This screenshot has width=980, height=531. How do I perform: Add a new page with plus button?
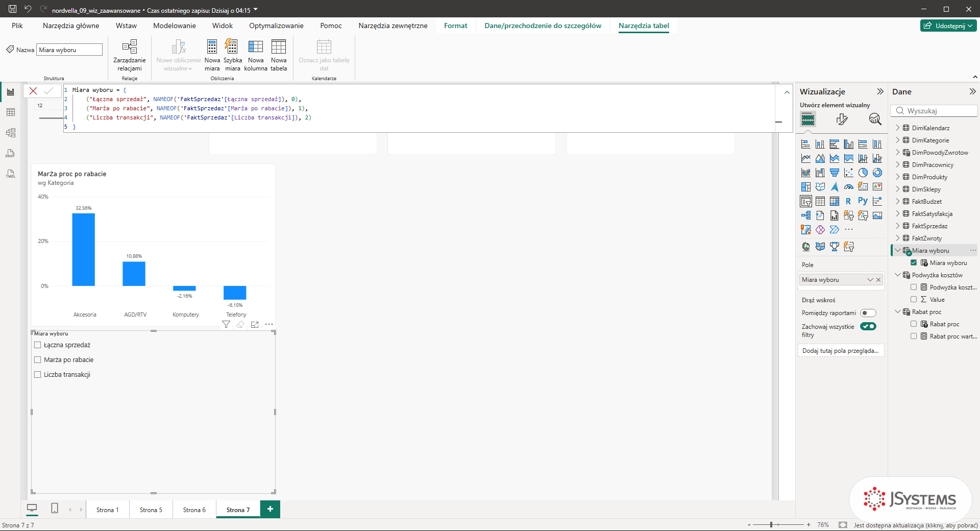270,509
